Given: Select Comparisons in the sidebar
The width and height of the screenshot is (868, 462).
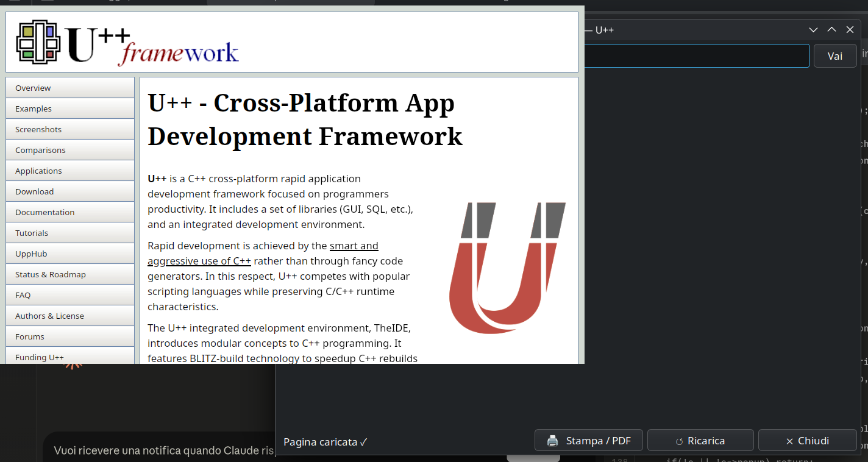Looking at the screenshot, I should (70, 150).
